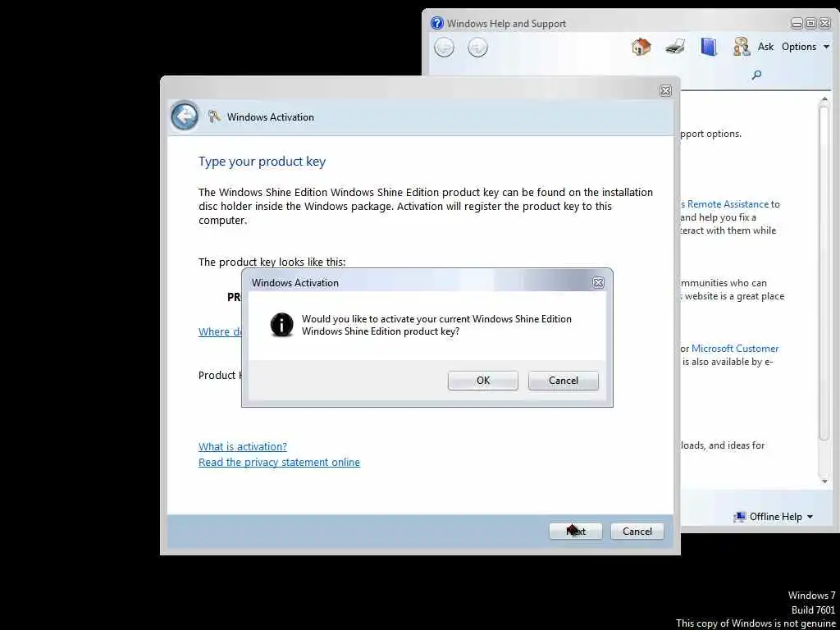The width and height of the screenshot is (840, 630).
Task: Open the Remote Assistance link in Help
Action: click(725, 204)
